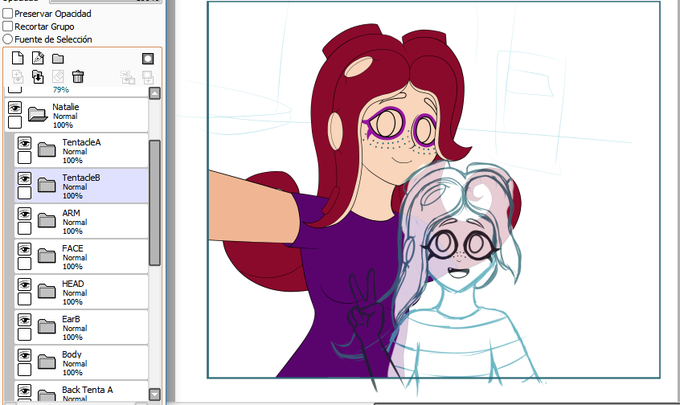Delete layer using the trash can
Viewport: 680px width, 405px height.
point(78,77)
